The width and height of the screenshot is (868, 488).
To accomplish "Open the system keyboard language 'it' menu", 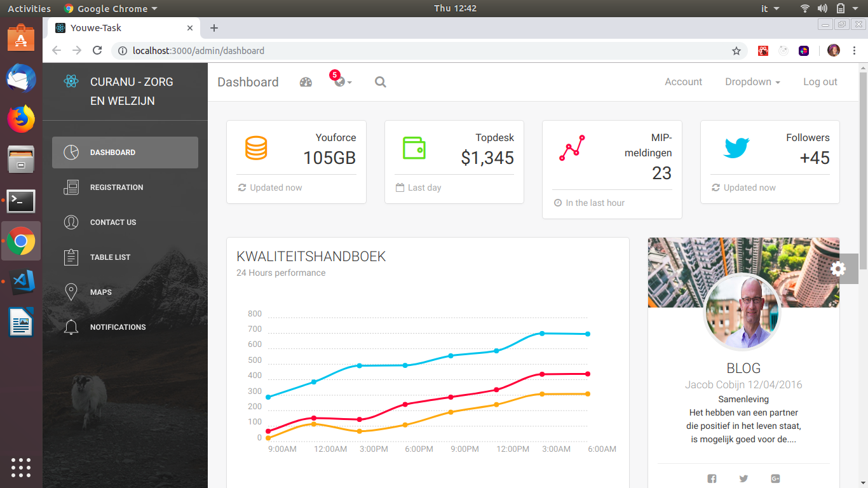I will point(770,8).
